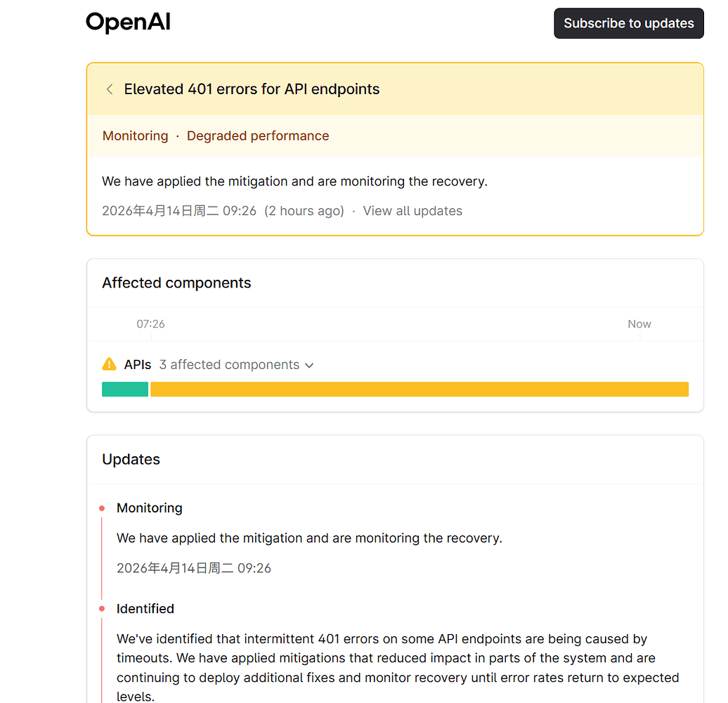Click the Affected components heading
Viewport: 728px width, 703px height.
pyautogui.click(x=176, y=283)
